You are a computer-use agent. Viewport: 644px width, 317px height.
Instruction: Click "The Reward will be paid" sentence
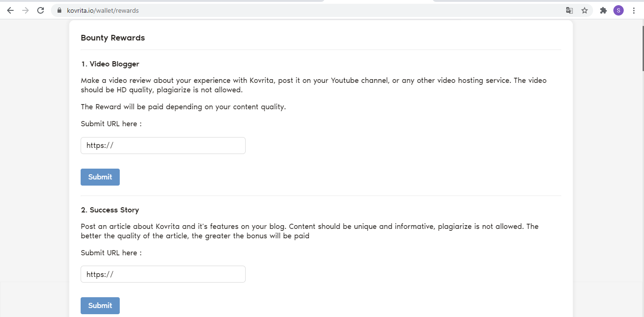point(183,107)
